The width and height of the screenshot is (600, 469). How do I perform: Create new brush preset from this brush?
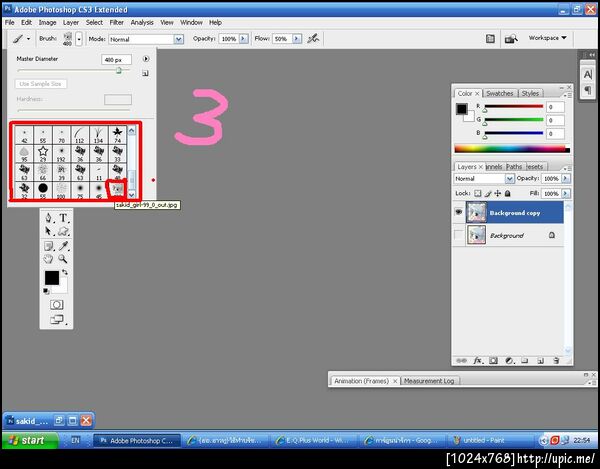point(145,73)
